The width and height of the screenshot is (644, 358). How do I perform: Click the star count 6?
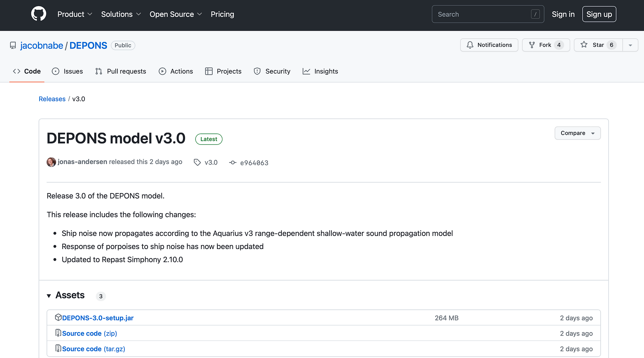(x=611, y=45)
